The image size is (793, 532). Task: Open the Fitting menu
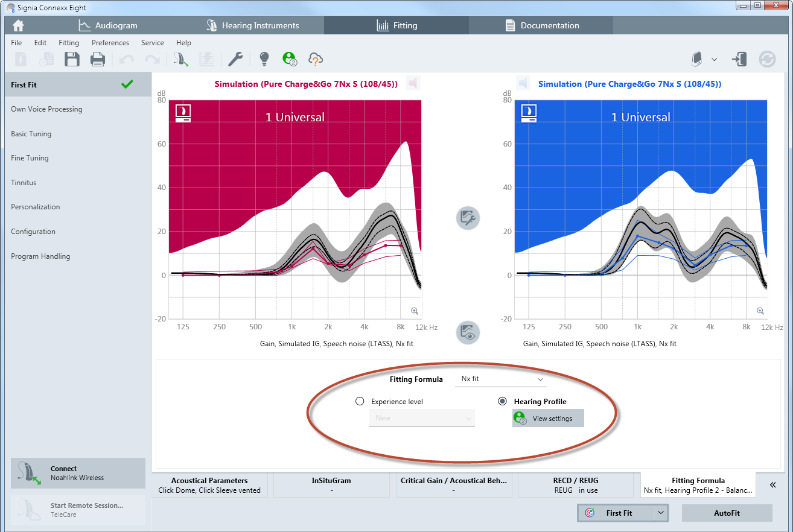click(x=69, y=43)
